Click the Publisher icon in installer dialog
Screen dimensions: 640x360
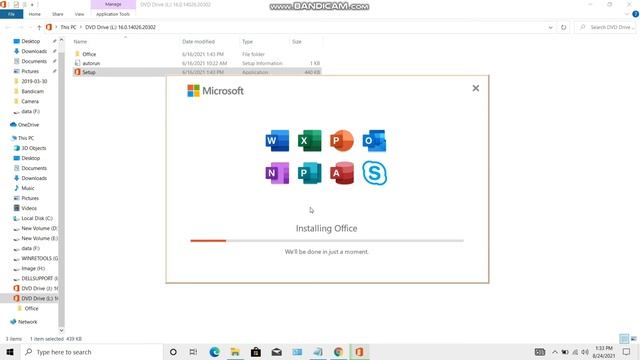(x=309, y=173)
